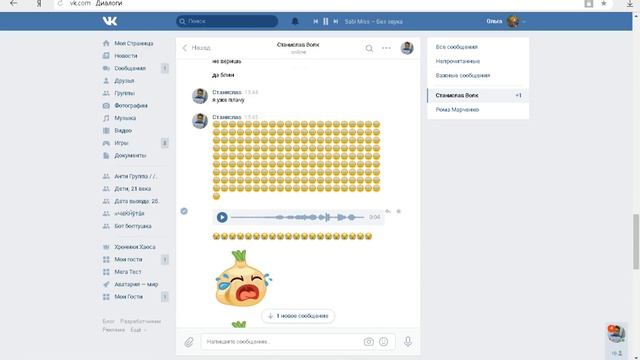
Task: Open Сообщения in the left menu
Action: coord(130,68)
